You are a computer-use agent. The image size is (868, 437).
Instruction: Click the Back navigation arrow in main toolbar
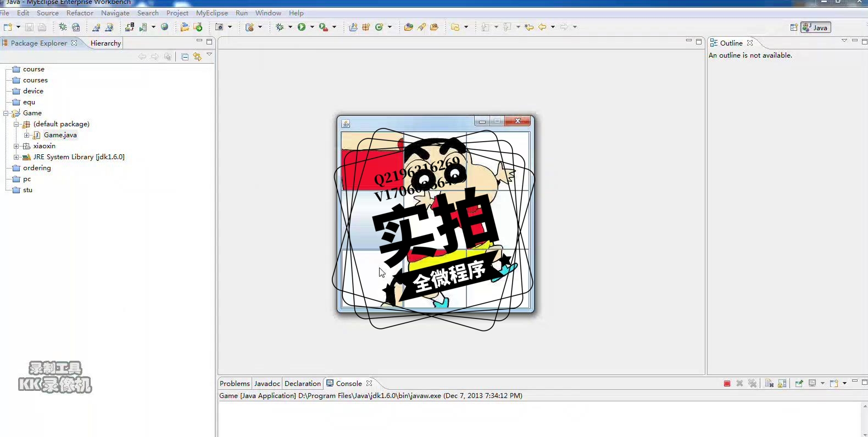(x=542, y=27)
